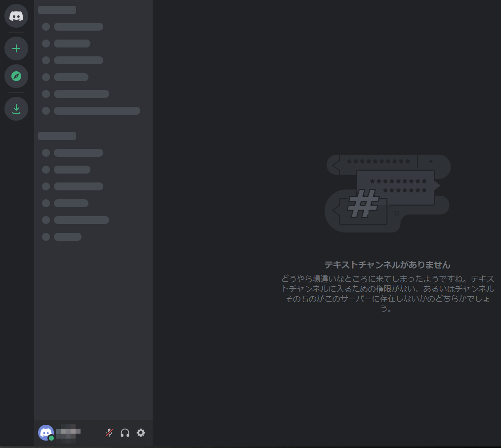This screenshot has width=501, height=448.
Task: Toggle the green online status indicator on the avatar
Action: click(x=51, y=438)
